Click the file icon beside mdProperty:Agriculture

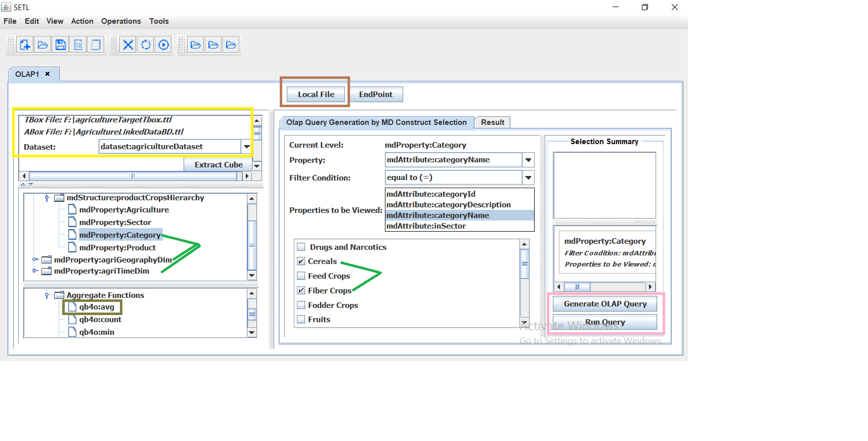(x=72, y=209)
